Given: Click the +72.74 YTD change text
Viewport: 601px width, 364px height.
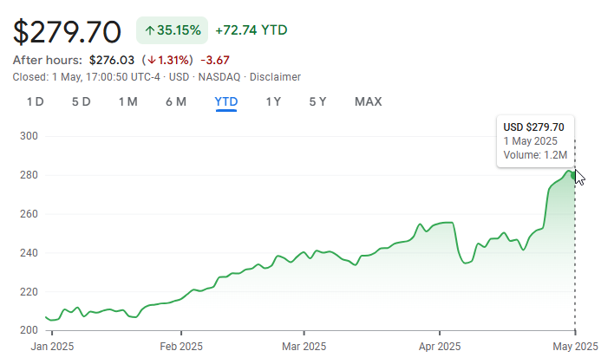Looking at the screenshot, I should (x=252, y=30).
